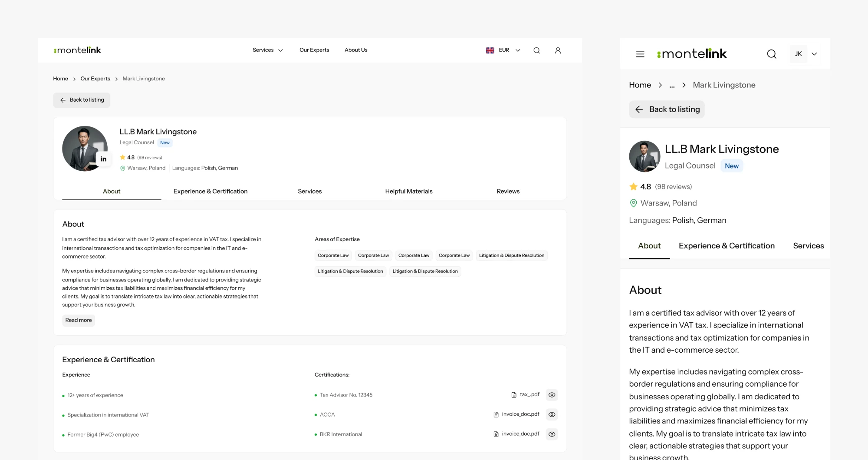Click Our Experts breadcrumb link

95,79
